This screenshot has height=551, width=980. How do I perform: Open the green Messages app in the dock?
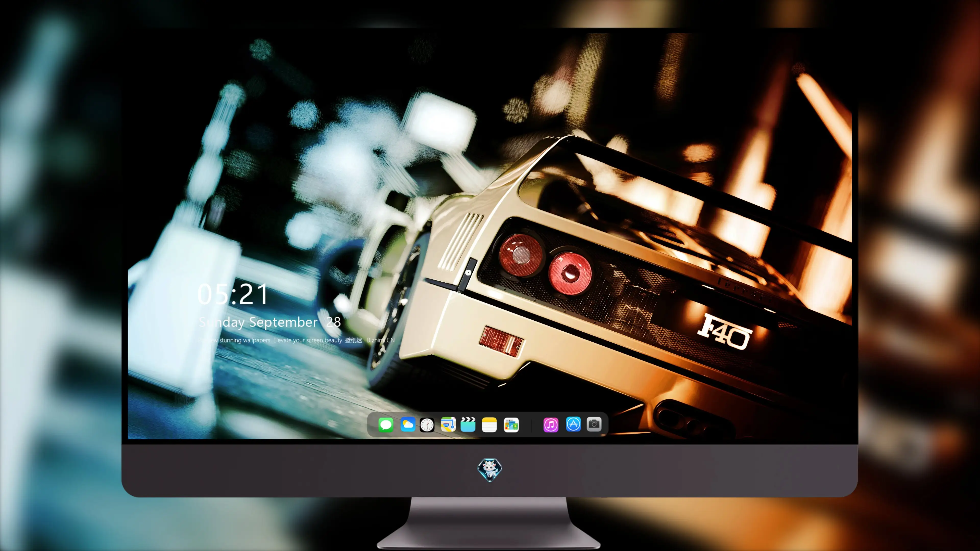coord(386,424)
